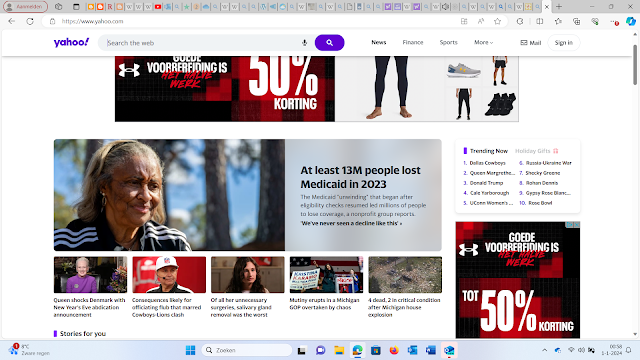
Task: Close the sidebar Under Armour ad
Action: click(x=577, y=224)
